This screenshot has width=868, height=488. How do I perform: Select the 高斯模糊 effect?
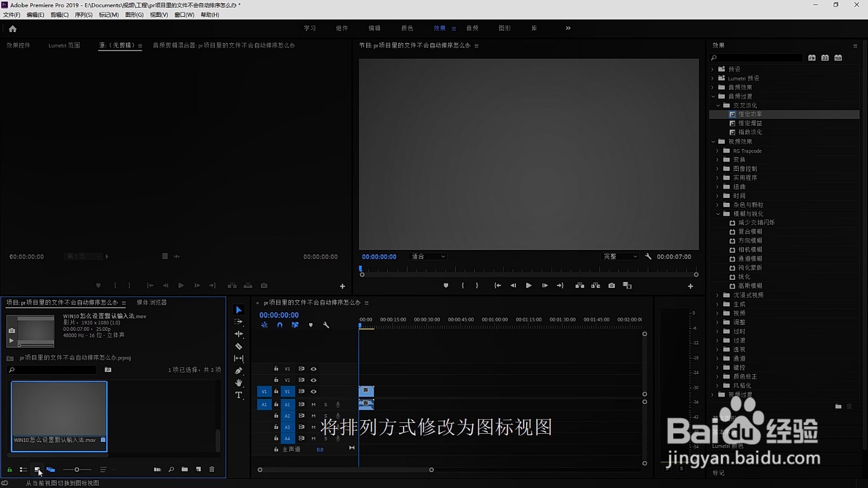point(750,286)
